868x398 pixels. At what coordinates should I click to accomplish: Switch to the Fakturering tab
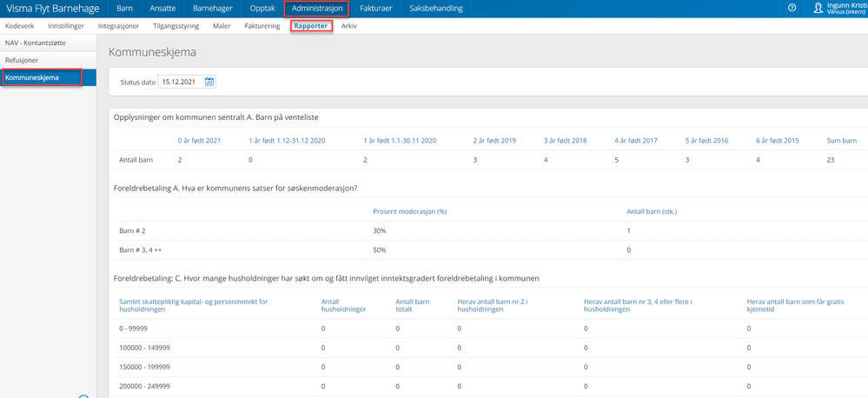pos(262,26)
